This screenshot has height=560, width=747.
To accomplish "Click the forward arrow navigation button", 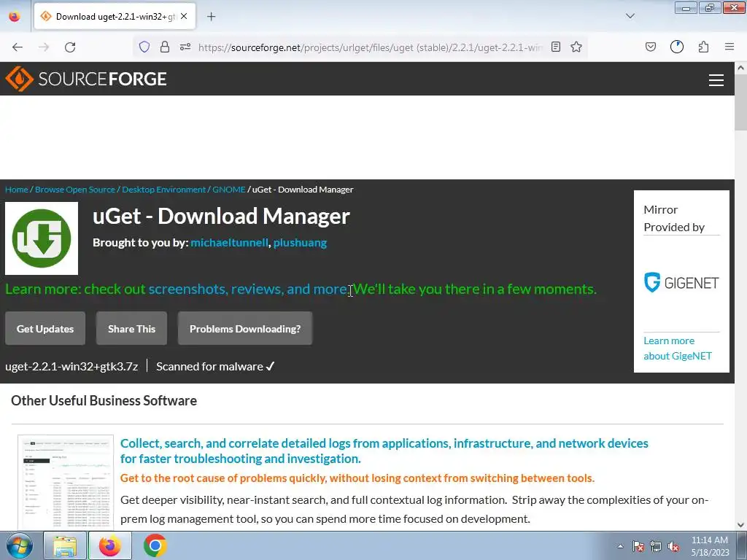I will coord(44,47).
